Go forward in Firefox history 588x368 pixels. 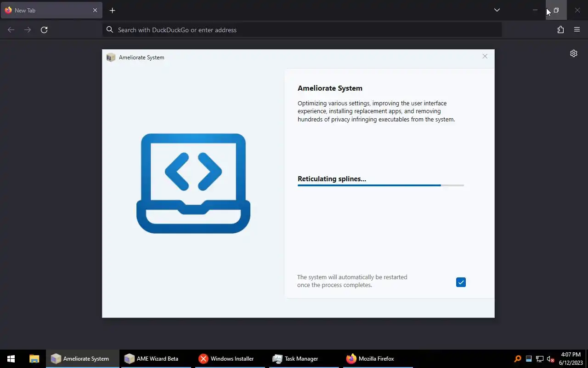coord(28,30)
